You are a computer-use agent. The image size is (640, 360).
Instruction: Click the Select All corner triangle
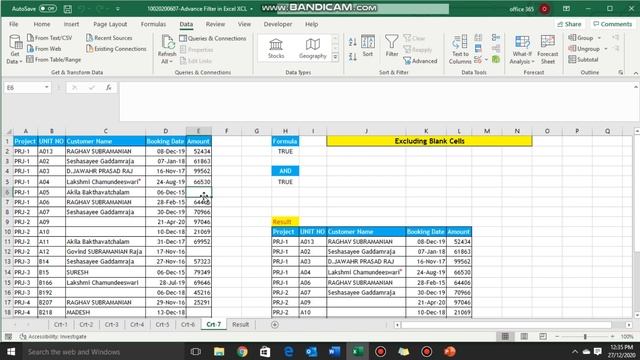click(9, 131)
